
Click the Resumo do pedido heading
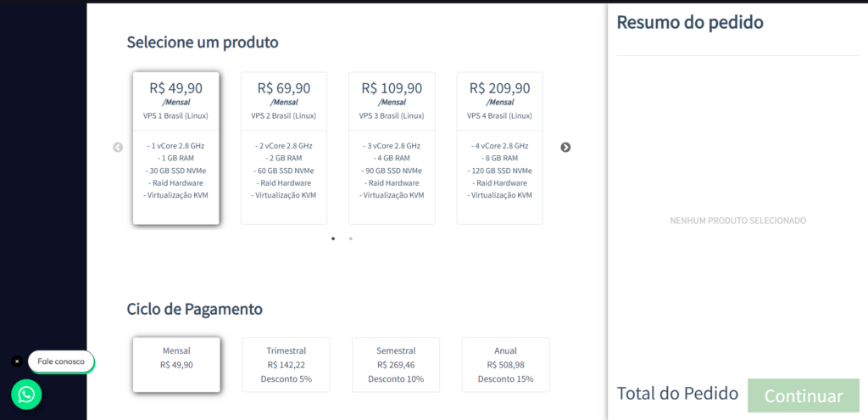690,22
